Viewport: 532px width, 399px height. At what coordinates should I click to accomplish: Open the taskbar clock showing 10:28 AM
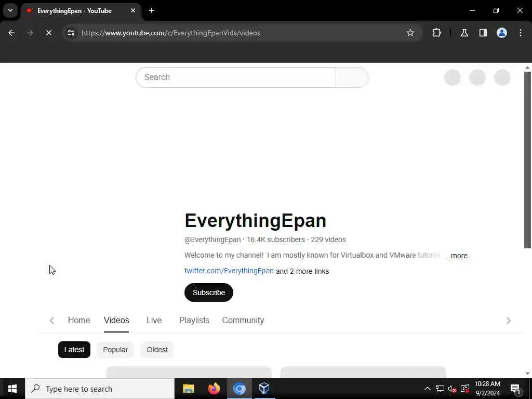tap(487, 389)
